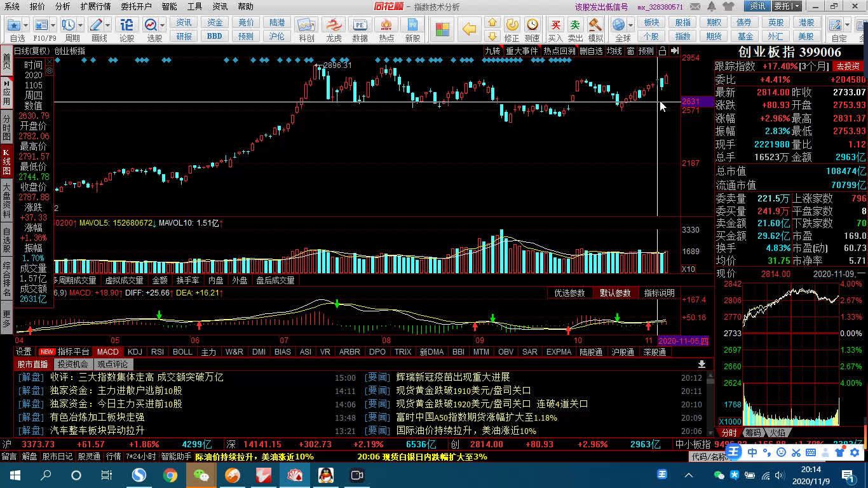Click the 板块 sector button
This screenshot has height=488, width=868.
click(651, 22)
